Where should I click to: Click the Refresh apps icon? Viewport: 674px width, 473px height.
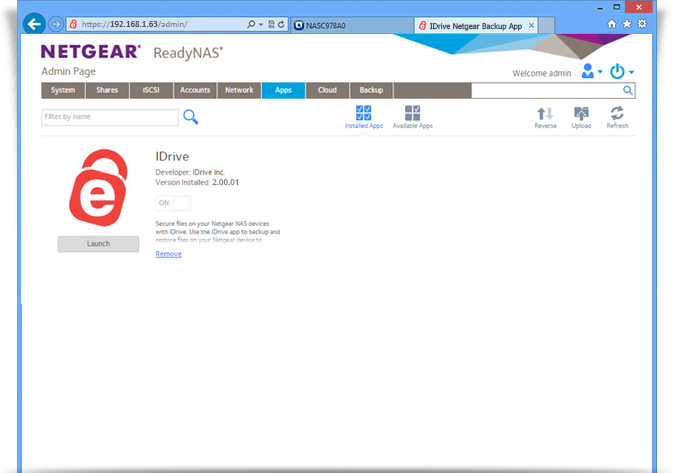click(617, 117)
